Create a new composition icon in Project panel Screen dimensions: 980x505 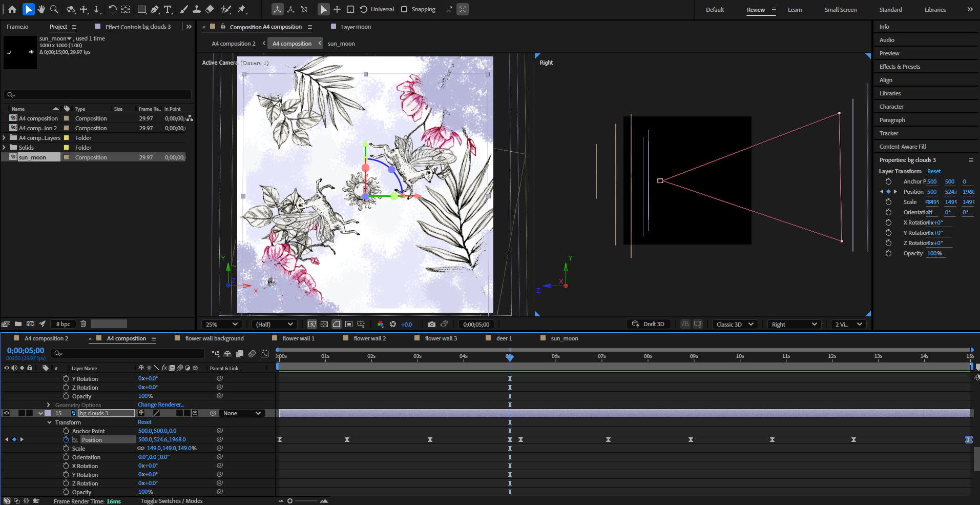tap(30, 324)
